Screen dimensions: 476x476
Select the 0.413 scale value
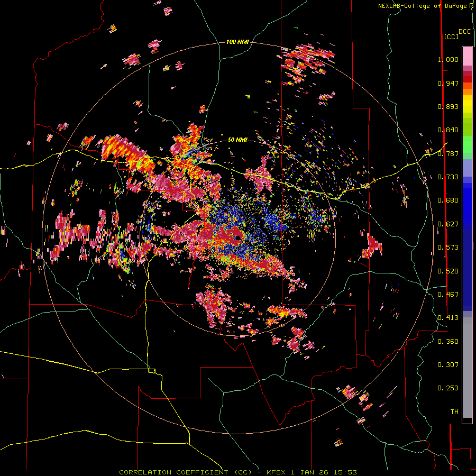click(x=448, y=318)
